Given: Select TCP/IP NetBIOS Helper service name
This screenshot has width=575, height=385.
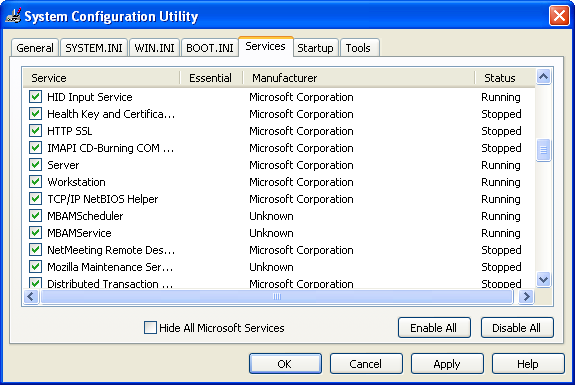Looking at the screenshot, I should (x=103, y=199).
